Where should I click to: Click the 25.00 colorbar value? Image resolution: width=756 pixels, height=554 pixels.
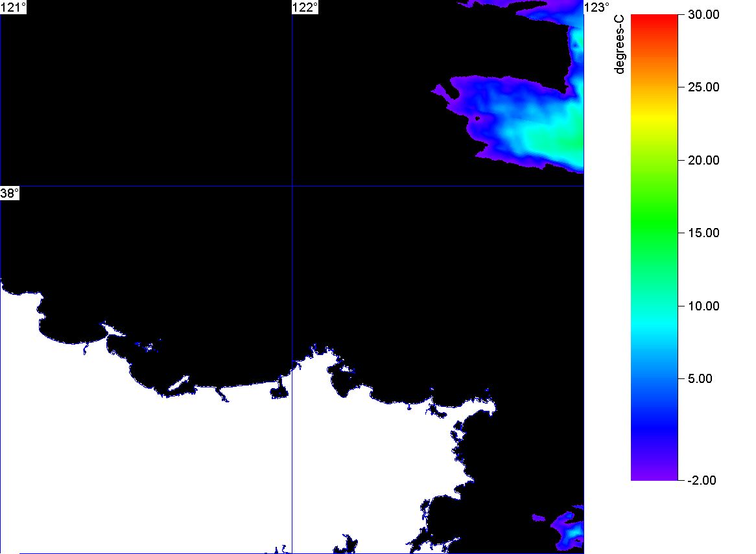(x=703, y=87)
